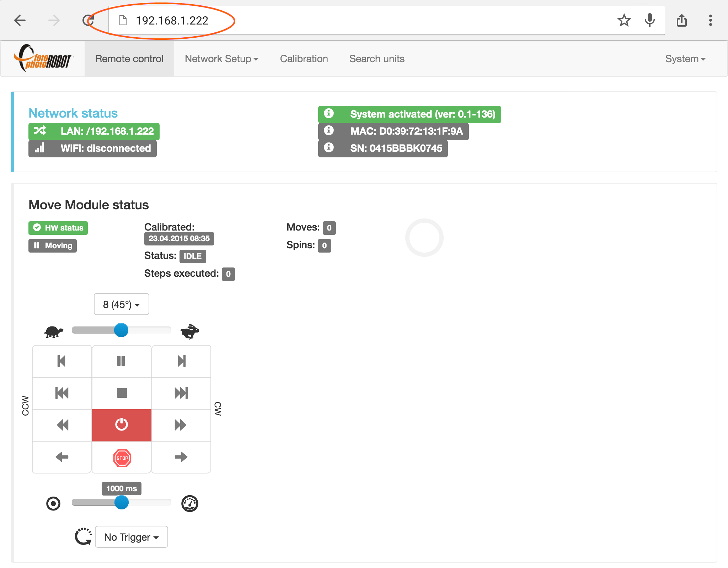Click the turtle slow-speed icon
The image size is (728, 568).
pyautogui.click(x=54, y=331)
